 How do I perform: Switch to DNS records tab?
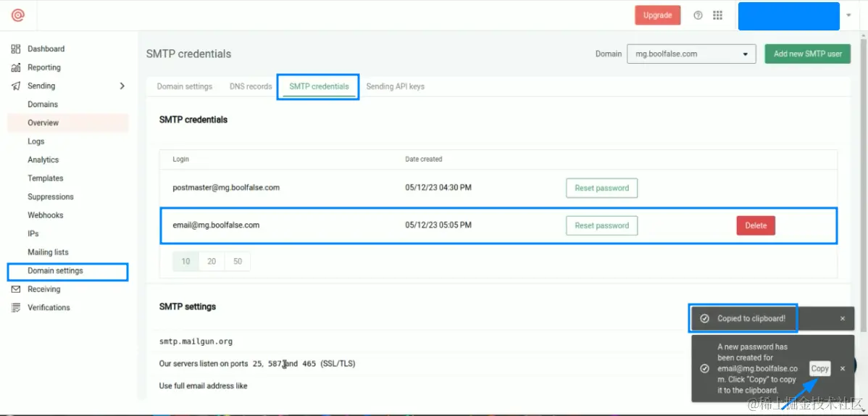251,86
